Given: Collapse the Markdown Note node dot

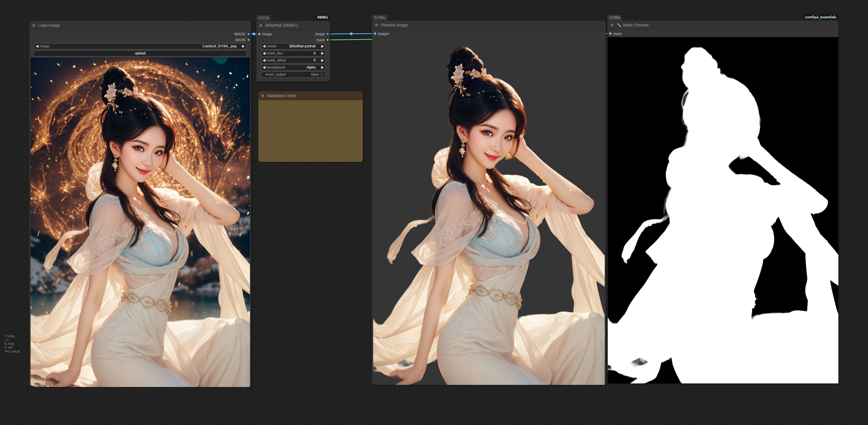Looking at the screenshot, I should pyautogui.click(x=263, y=96).
